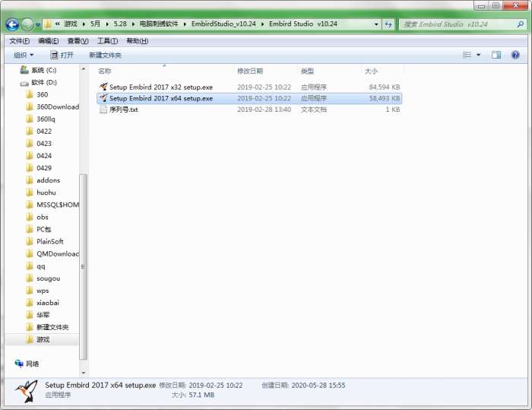This screenshot has width=532, height=410.
Task: Click the navigation pane scroll up arrow
Action: click(x=84, y=69)
